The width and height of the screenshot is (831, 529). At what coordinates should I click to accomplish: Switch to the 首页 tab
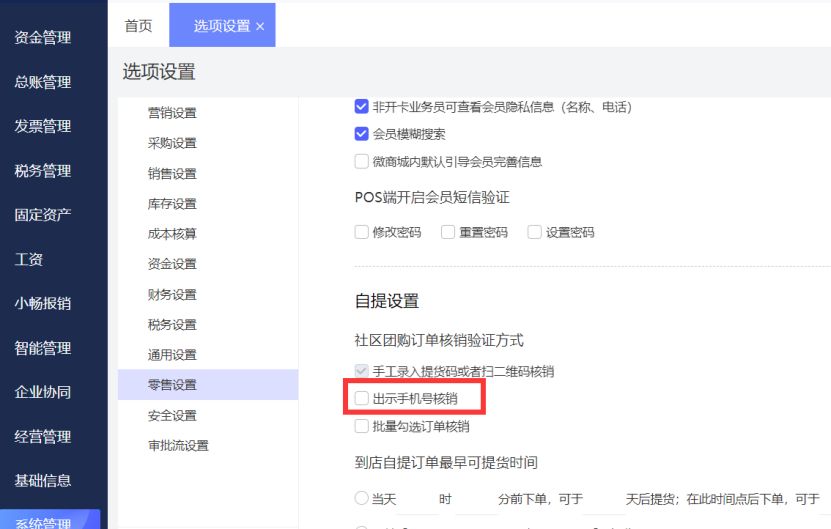pos(138,26)
